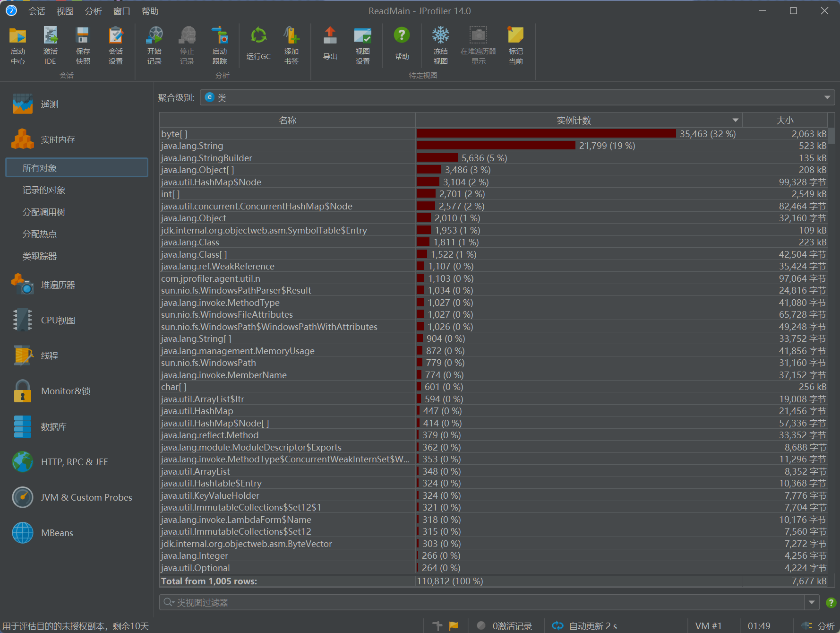Open the 数据库 databases section
Image resolution: width=840 pixels, height=633 pixels.
coord(40,427)
